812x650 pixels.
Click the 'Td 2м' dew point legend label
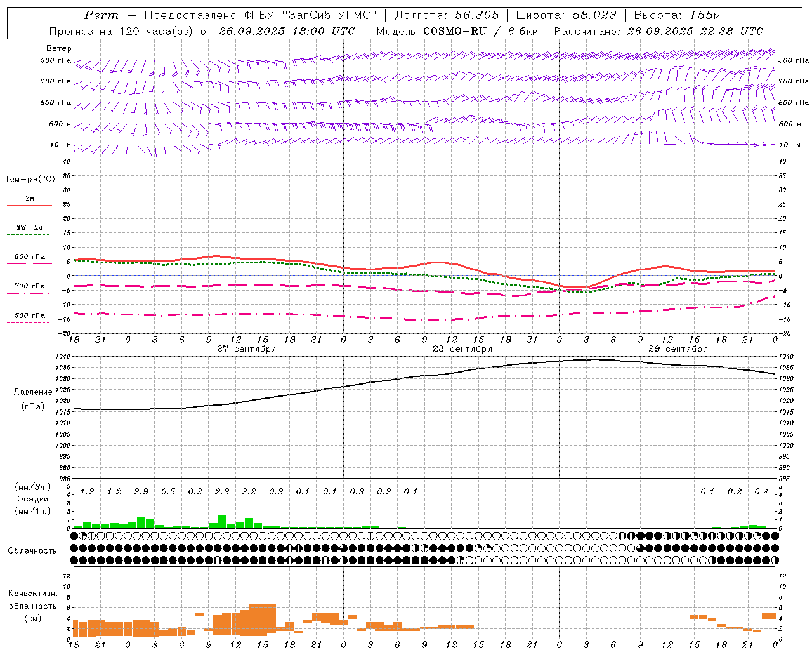[x=30, y=227]
